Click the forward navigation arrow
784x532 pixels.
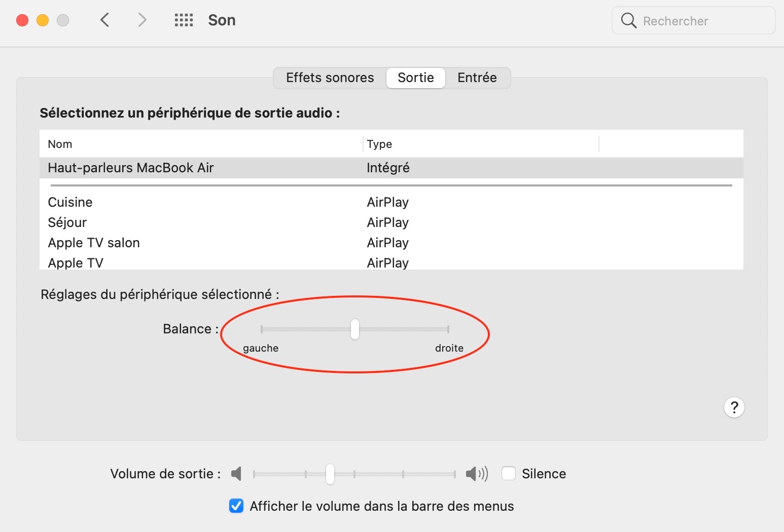click(142, 20)
